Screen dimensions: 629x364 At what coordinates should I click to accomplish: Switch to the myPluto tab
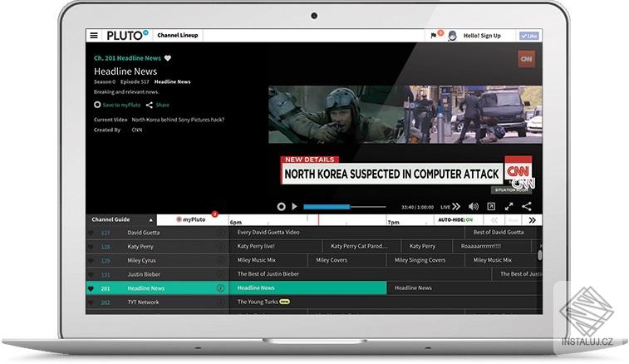tap(191, 219)
